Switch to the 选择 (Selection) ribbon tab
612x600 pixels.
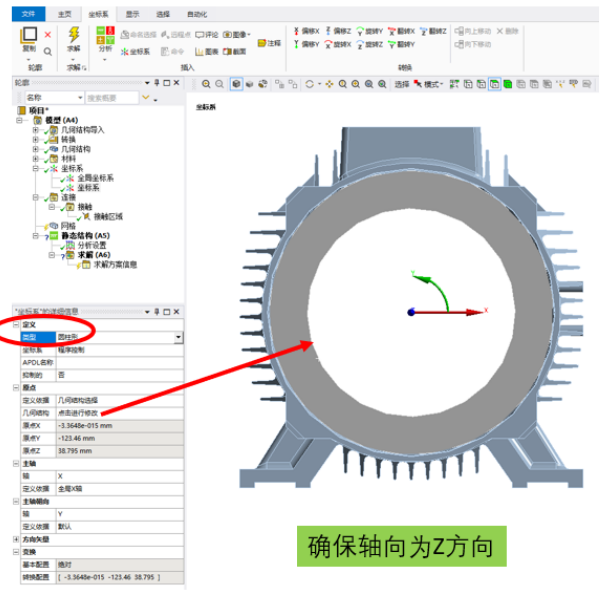tap(163, 14)
